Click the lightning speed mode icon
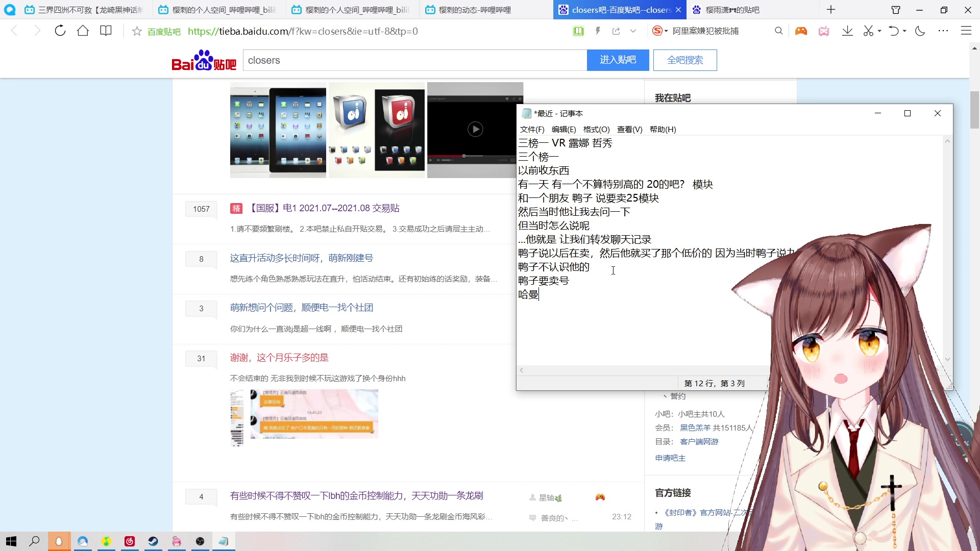Viewport: 980px width, 551px height. tap(598, 31)
